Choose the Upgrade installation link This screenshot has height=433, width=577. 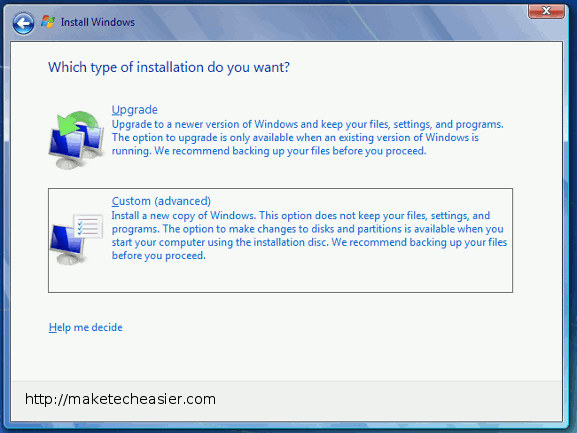135,110
